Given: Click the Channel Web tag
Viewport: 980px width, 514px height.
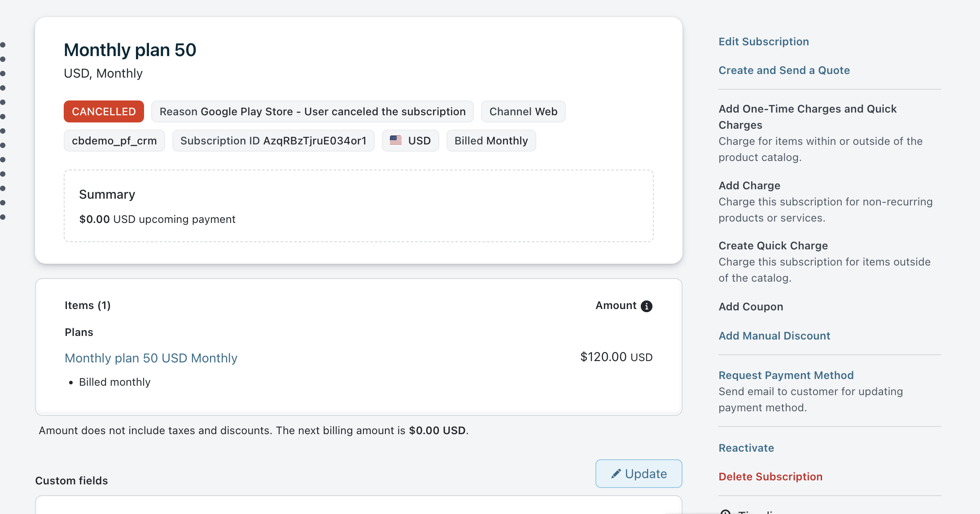Looking at the screenshot, I should coord(523,112).
